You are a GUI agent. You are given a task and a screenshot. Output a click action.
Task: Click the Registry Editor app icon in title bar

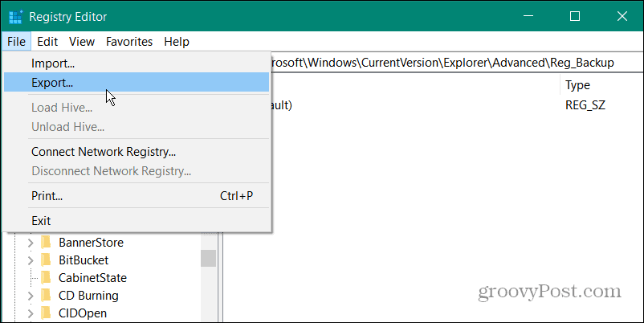[15, 16]
